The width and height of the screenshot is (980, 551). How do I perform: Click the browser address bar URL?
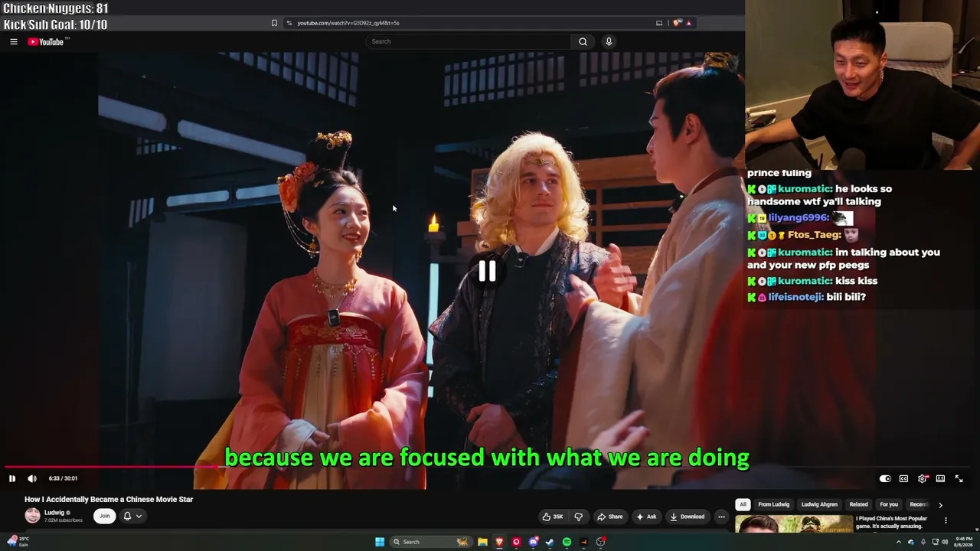tap(348, 23)
